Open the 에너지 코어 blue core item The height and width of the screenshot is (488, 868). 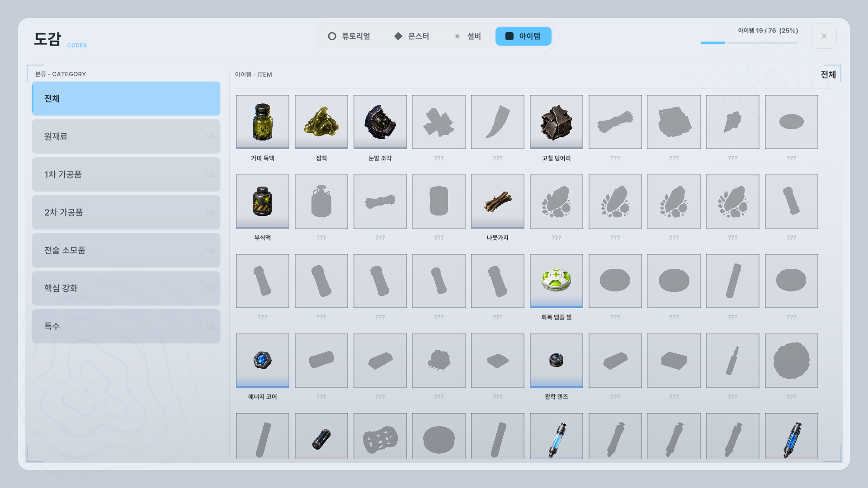(x=262, y=361)
